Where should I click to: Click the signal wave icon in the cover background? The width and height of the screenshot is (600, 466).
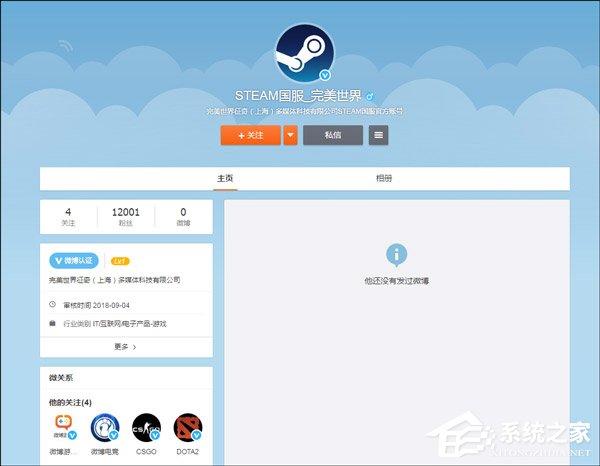[x=66, y=46]
